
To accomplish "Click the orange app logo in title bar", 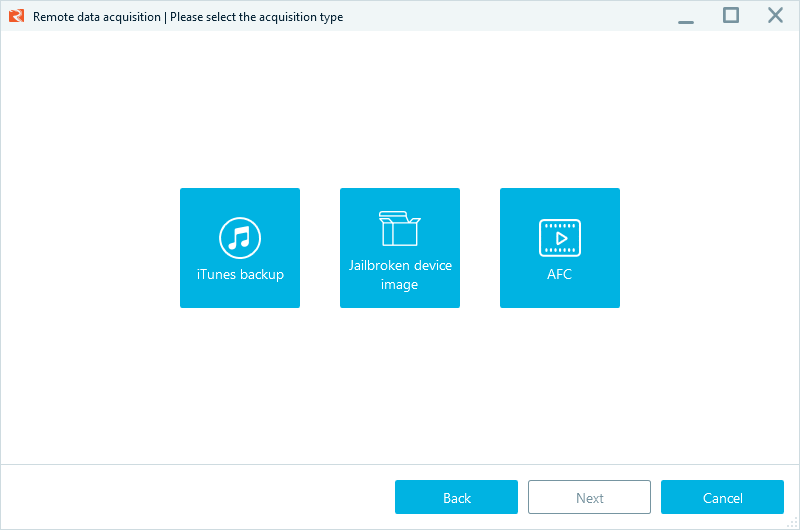I will (16, 16).
